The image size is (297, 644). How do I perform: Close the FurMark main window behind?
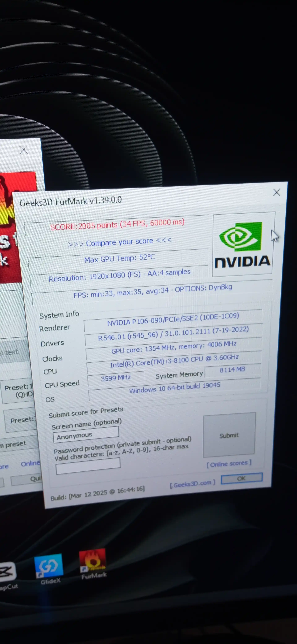(24, 150)
